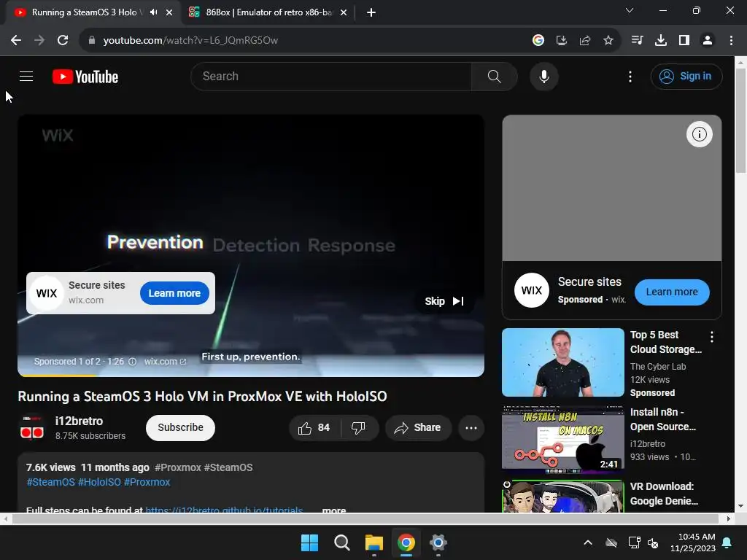Open the Windows Start menu

309,542
